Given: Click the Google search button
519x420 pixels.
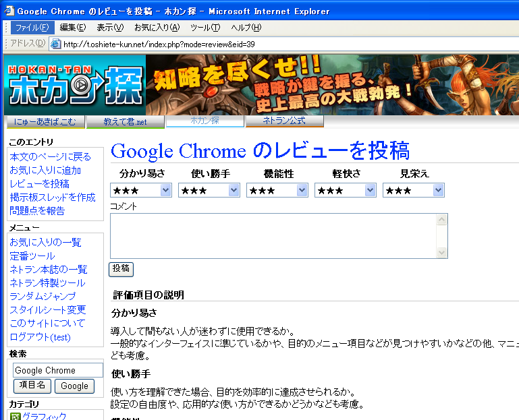Looking at the screenshot, I should click(74, 386).
